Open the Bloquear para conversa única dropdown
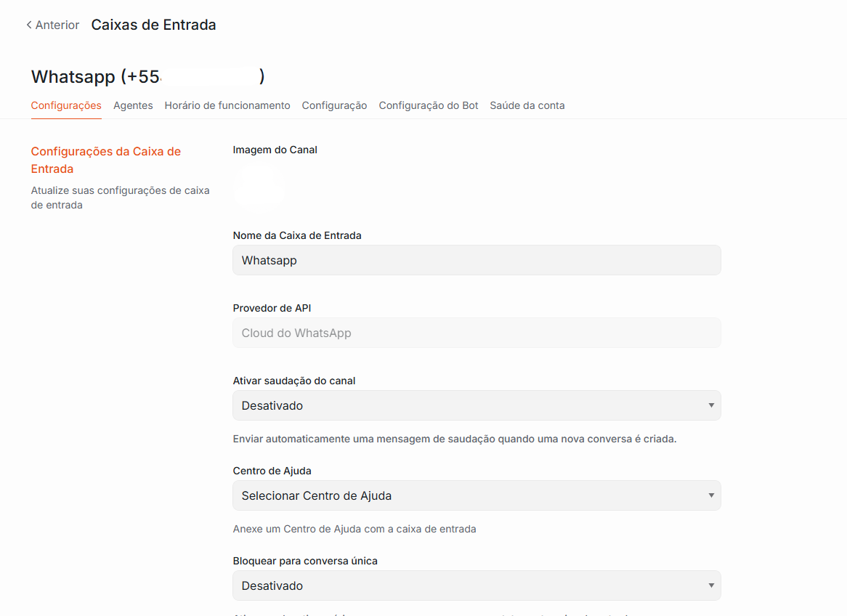This screenshot has height=616, width=847. point(477,585)
